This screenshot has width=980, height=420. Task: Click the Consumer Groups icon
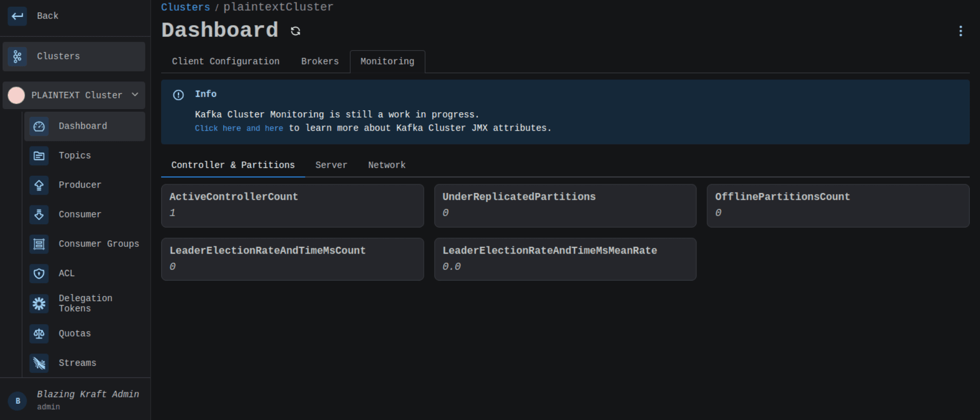tap(39, 244)
